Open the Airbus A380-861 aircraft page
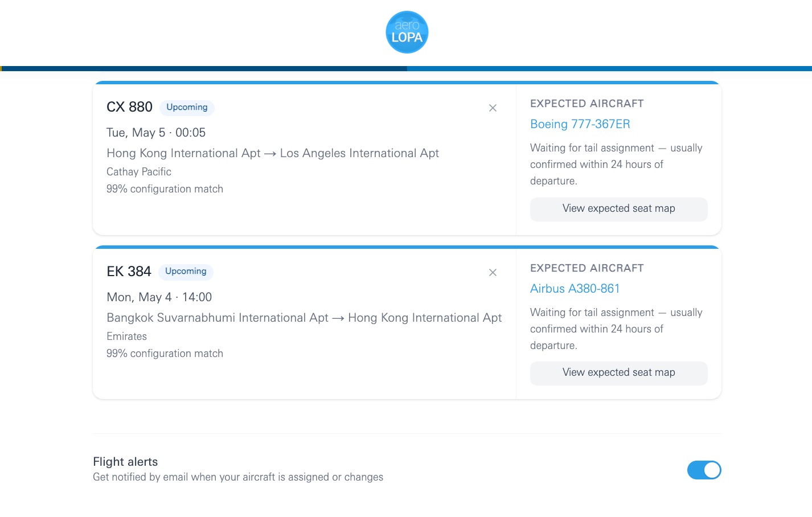Screen dimensions: 812x517 [575, 289]
